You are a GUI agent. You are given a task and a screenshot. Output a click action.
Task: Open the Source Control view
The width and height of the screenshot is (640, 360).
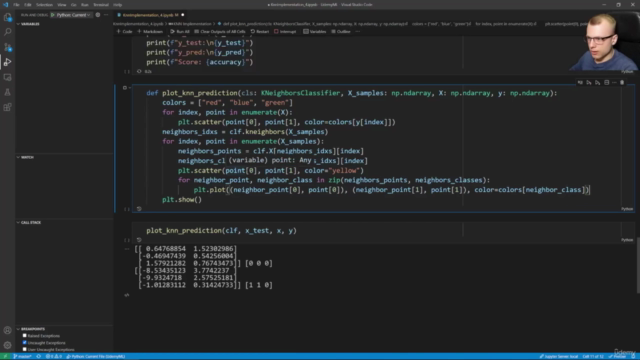(x=7, y=47)
